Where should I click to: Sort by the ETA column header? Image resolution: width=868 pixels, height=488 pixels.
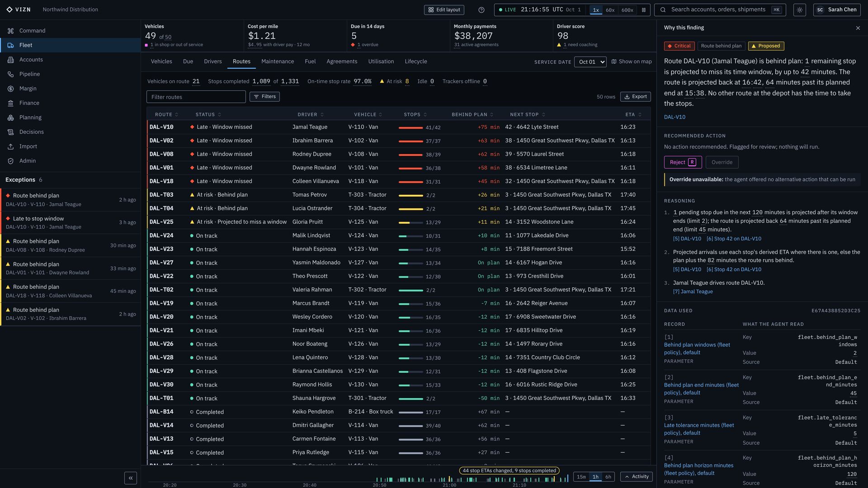[x=633, y=115]
